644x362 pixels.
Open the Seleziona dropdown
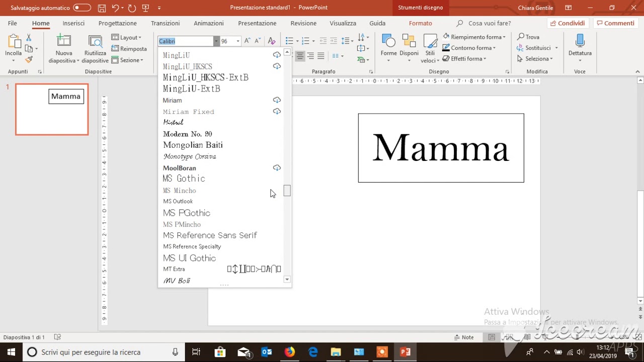[x=535, y=59]
